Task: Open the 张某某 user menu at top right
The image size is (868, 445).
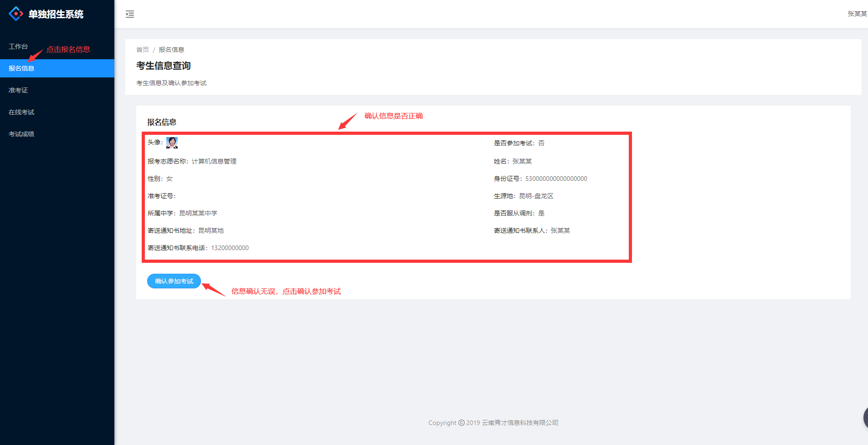Action: (857, 14)
